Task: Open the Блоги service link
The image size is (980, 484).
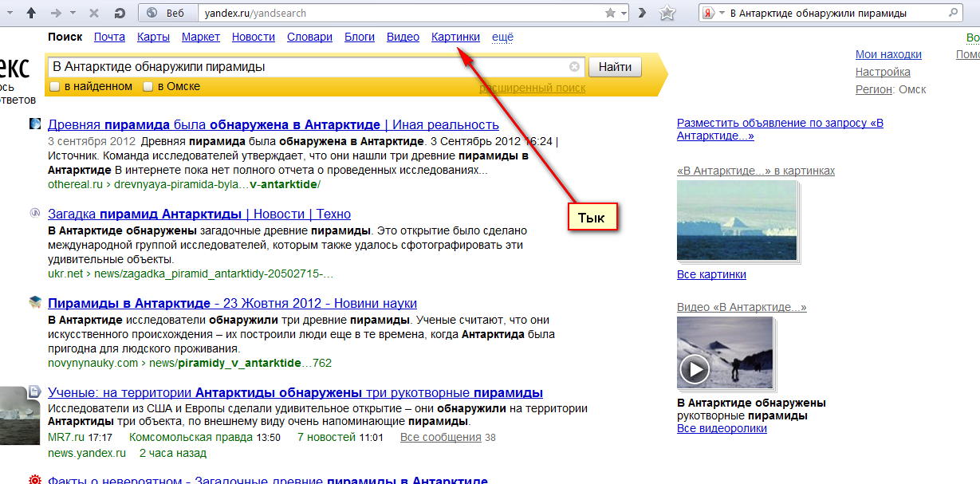Action: (x=360, y=37)
